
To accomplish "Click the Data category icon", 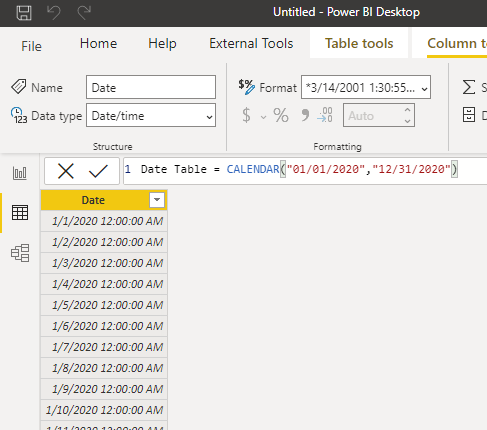I will pos(469,115).
